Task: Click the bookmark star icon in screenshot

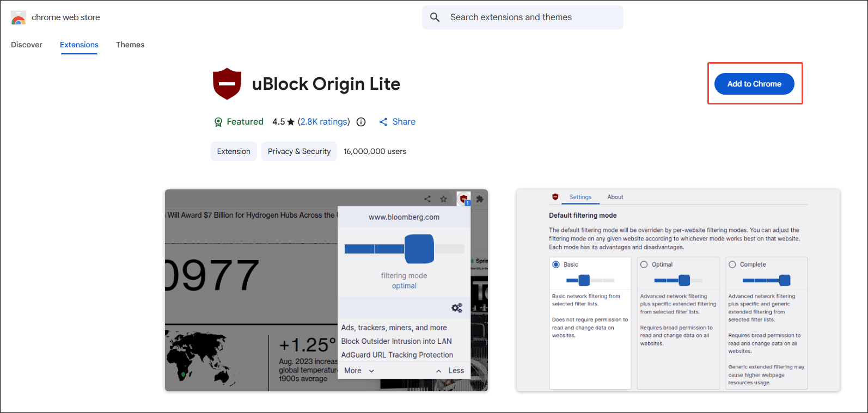Action: [x=444, y=199]
